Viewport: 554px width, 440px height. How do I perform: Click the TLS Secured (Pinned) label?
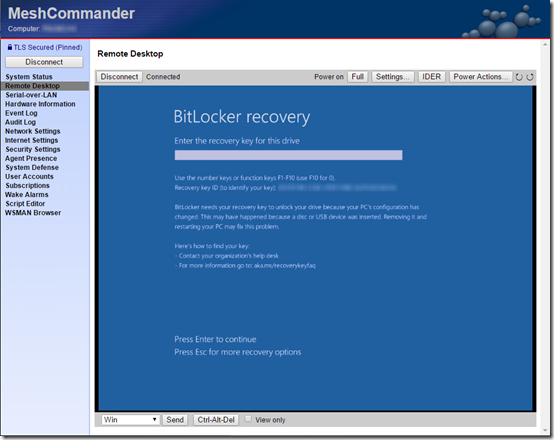(48, 47)
